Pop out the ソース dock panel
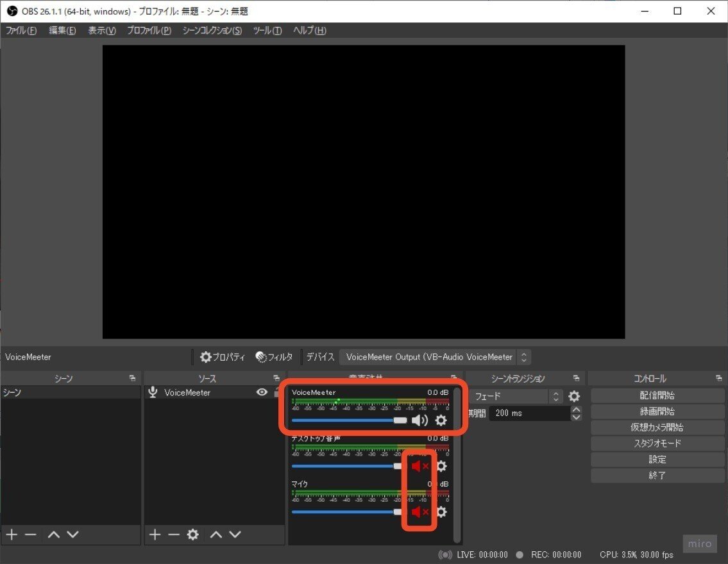This screenshot has width=728, height=564. point(276,379)
